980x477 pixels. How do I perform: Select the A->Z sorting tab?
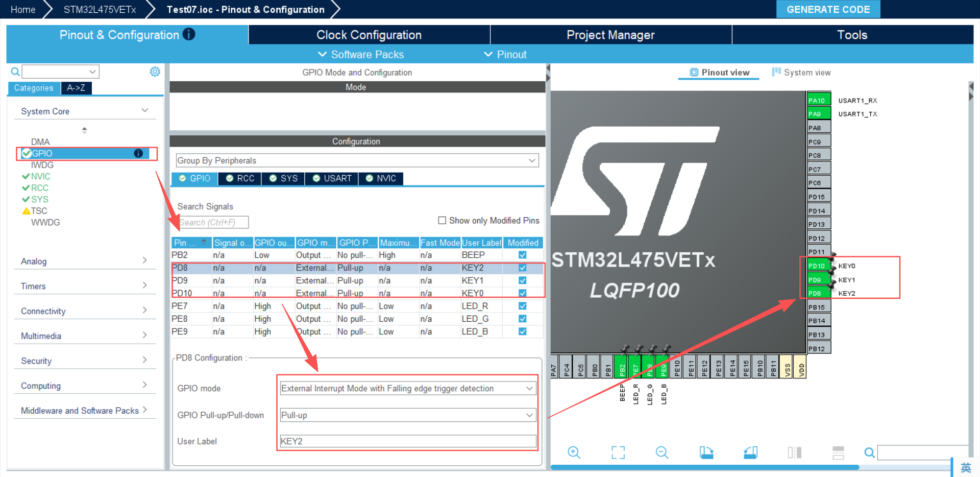pos(76,88)
